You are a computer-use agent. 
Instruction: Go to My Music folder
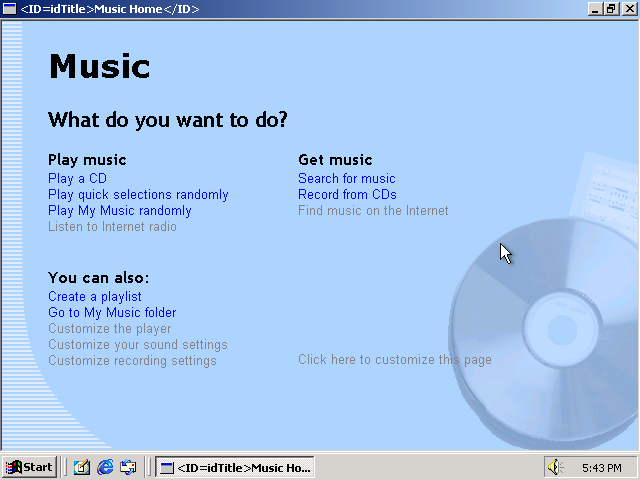[112, 313]
